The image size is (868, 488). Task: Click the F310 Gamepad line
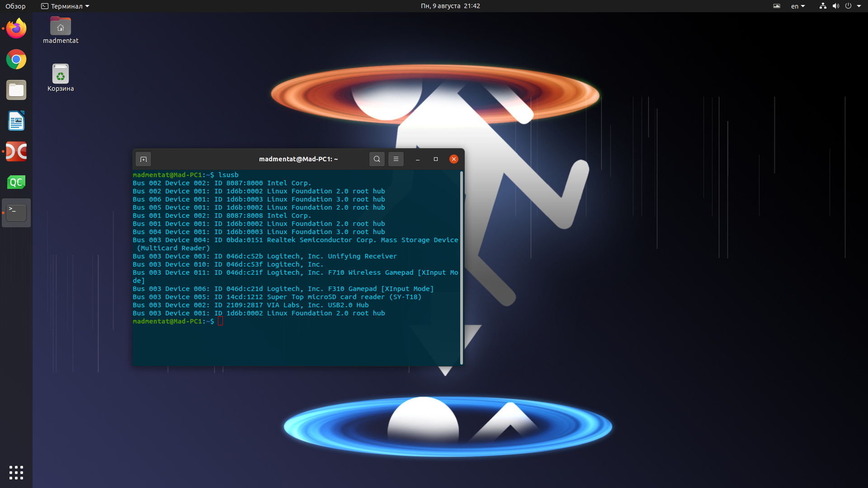pos(283,289)
